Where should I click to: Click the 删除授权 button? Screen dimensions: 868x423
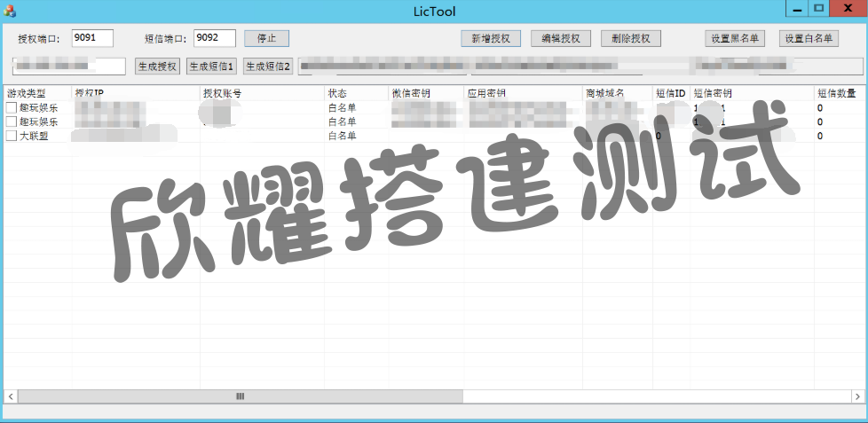[631, 39]
